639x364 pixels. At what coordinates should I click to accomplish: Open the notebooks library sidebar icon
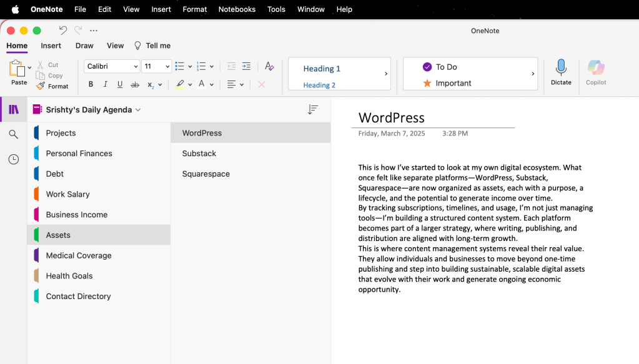tap(13, 110)
